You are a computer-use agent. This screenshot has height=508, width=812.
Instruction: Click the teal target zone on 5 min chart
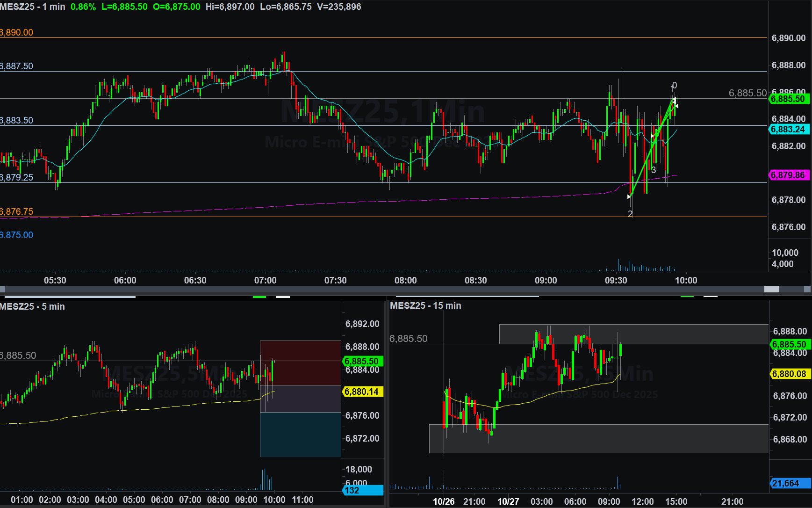301,435
